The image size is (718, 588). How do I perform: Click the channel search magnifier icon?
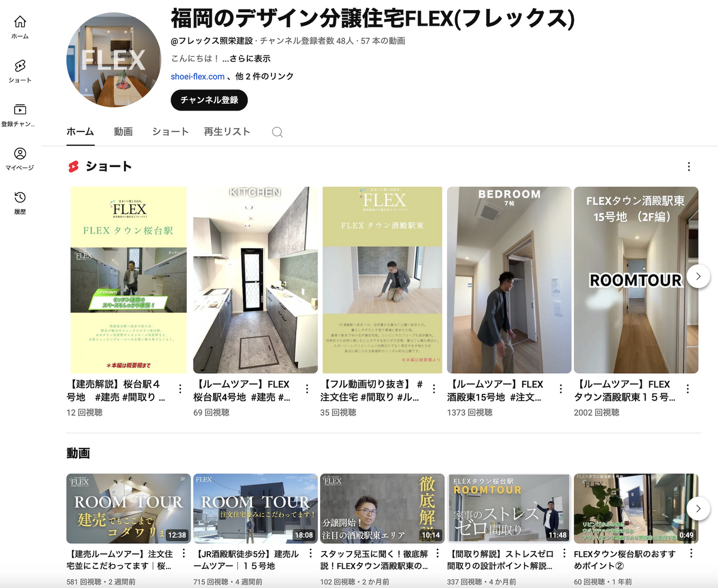click(x=277, y=132)
